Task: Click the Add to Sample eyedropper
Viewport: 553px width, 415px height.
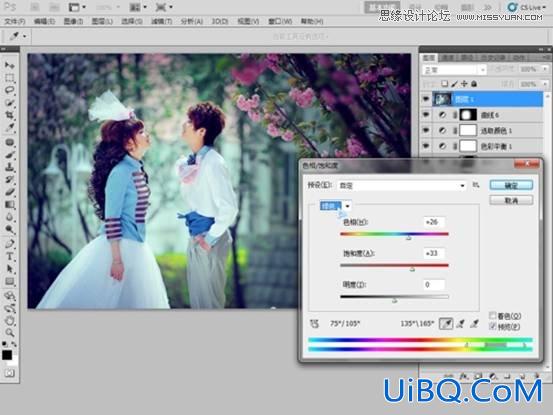Action: (461, 323)
